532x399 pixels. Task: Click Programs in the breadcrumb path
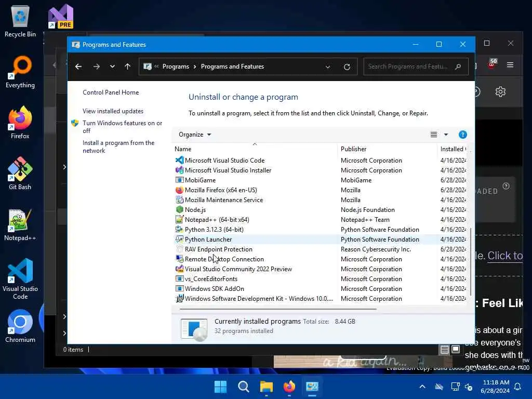[x=176, y=66]
